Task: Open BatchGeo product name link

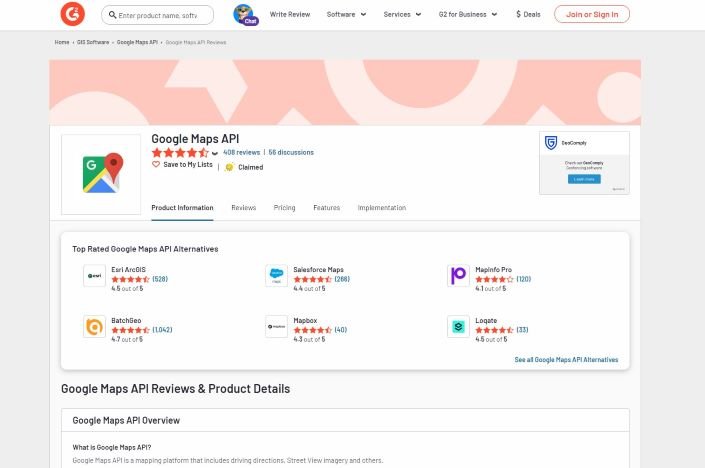Action: 126,321
